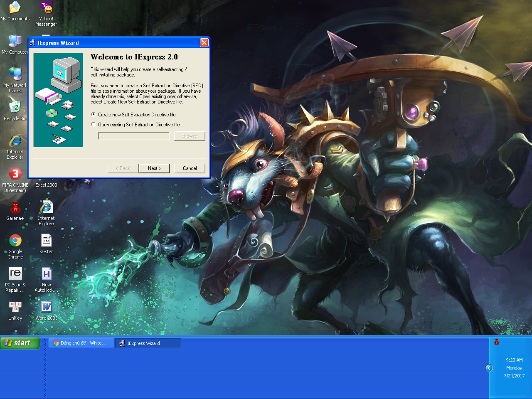Click the wizard computer illustration
The width and height of the screenshot is (532, 399).
(58, 100)
